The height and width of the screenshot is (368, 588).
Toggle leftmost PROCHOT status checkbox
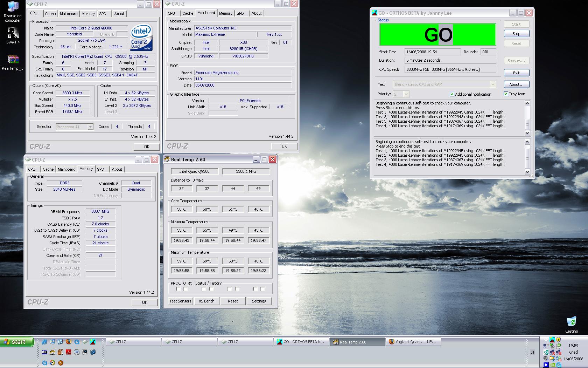pyautogui.click(x=178, y=289)
